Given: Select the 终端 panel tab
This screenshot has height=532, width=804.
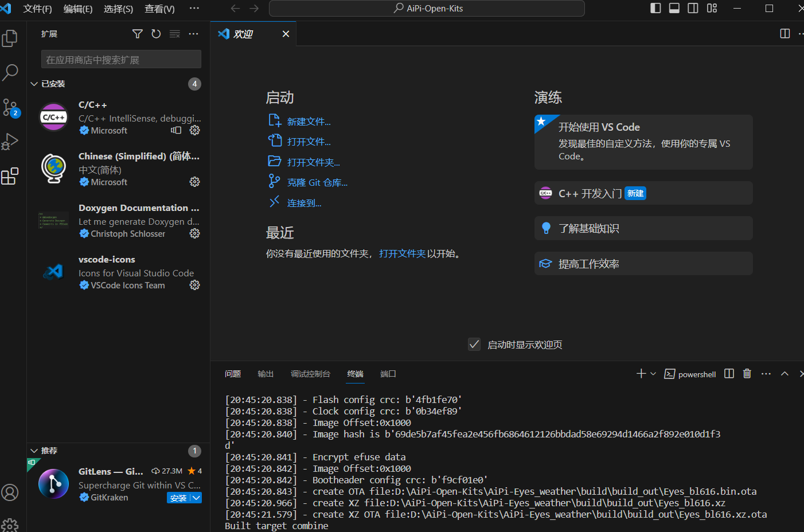Looking at the screenshot, I should [356, 374].
